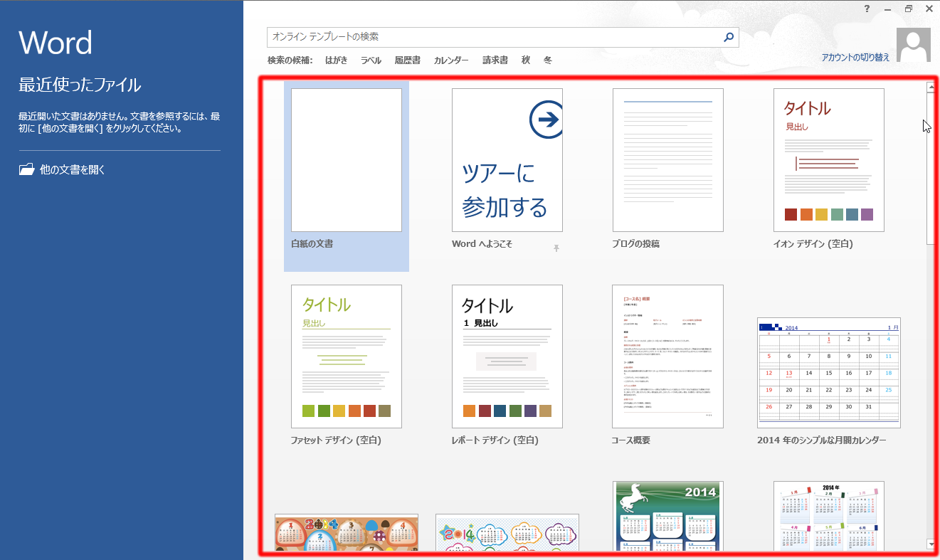Click the arrow icon on the tour template
This screenshot has height=560, width=940.
point(546,120)
